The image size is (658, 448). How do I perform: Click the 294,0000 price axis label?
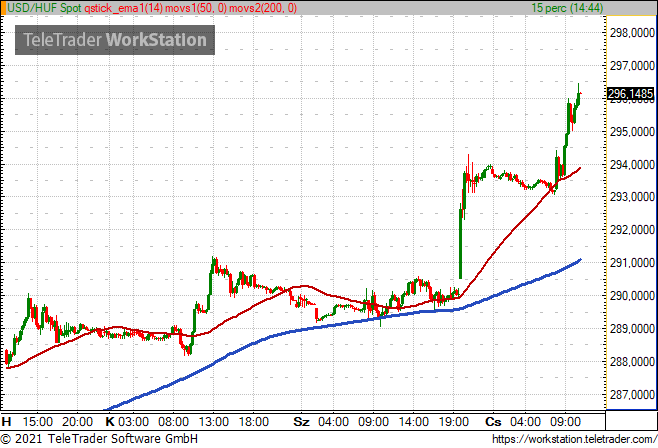632,165
